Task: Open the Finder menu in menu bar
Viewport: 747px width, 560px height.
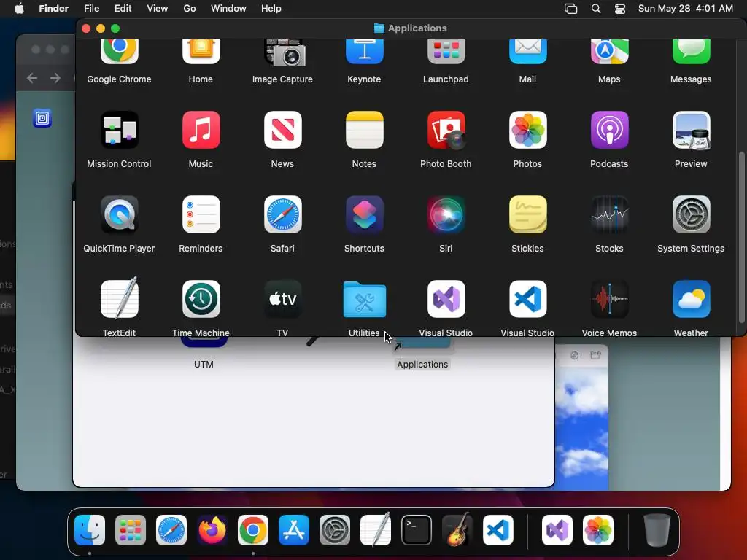Action: [54, 9]
